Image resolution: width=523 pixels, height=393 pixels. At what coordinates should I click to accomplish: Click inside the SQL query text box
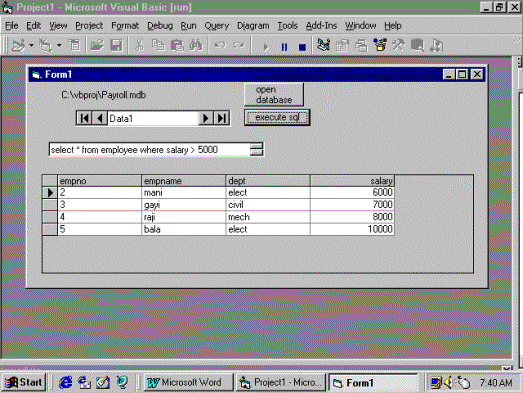coord(149,149)
